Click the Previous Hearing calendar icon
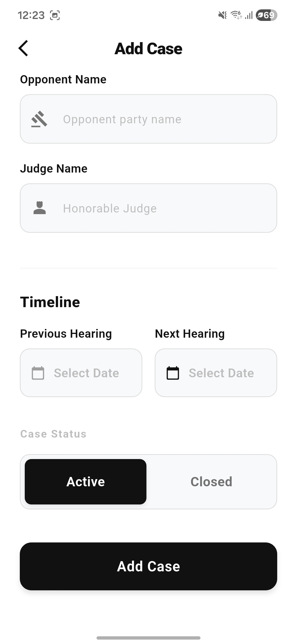Screen dimensions: 297x644 click(38, 373)
